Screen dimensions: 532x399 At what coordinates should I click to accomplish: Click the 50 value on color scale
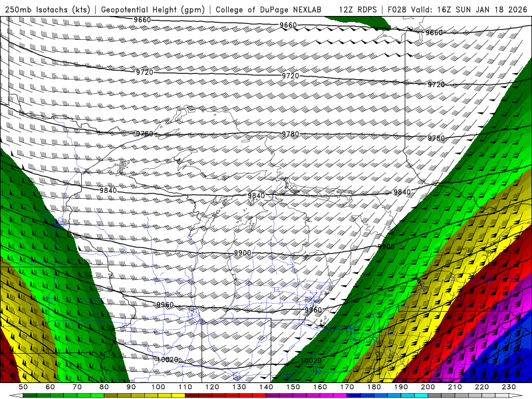point(23,387)
